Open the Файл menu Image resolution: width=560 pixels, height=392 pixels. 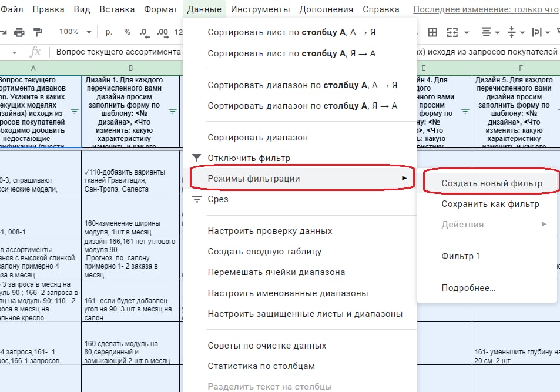tap(12, 9)
